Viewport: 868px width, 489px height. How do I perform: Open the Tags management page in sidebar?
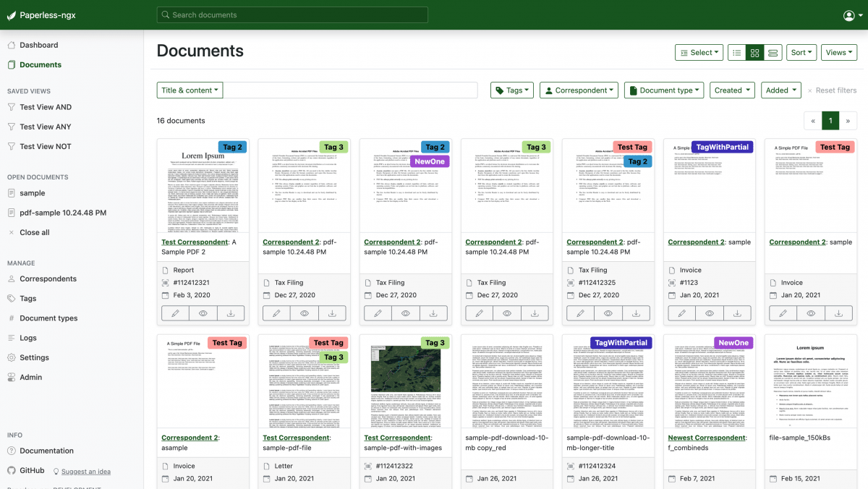pos(27,298)
